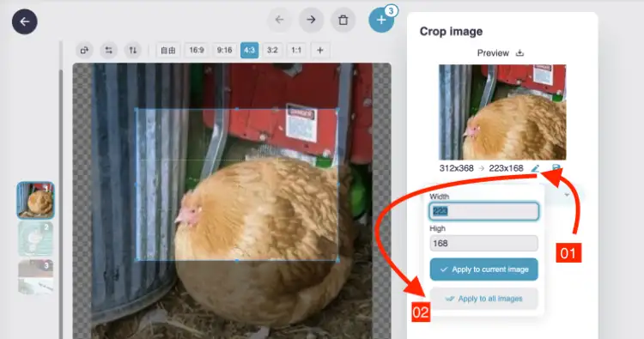Go to the next image arrow

pyautogui.click(x=311, y=19)
